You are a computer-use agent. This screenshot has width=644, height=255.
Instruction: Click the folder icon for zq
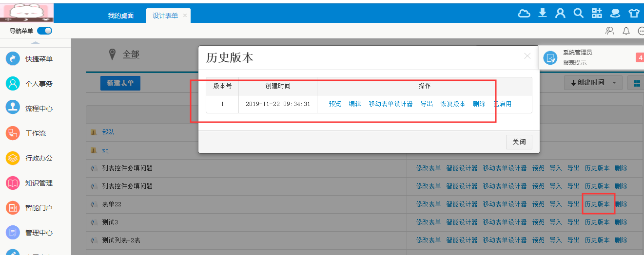coord(94,150)
